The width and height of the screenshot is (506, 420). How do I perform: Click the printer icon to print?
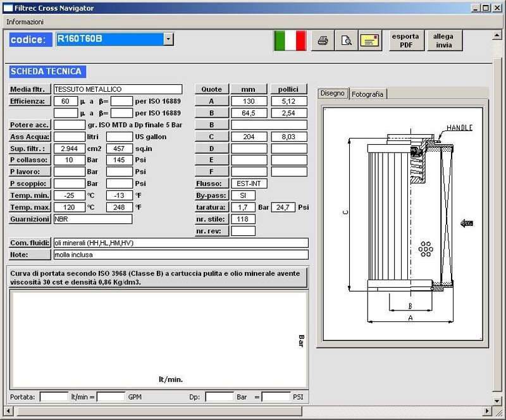(x=323, y=40)
